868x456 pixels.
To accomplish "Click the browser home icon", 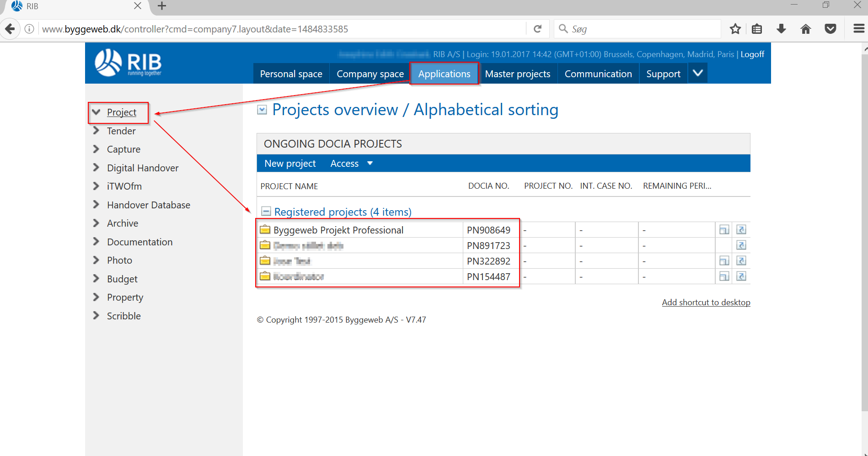I will [806, 29].
